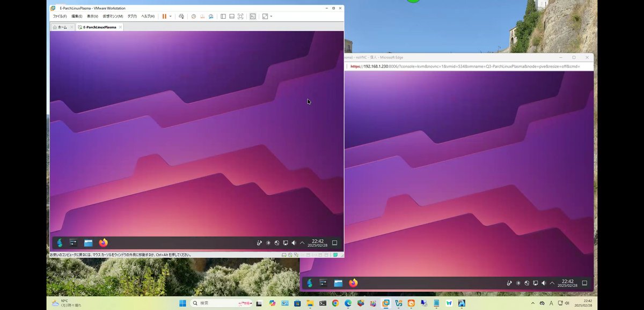Viewport: 644px width, 310px height.
Task: Take a snapshot using the clock icon
Action: (x=194, y=17)
